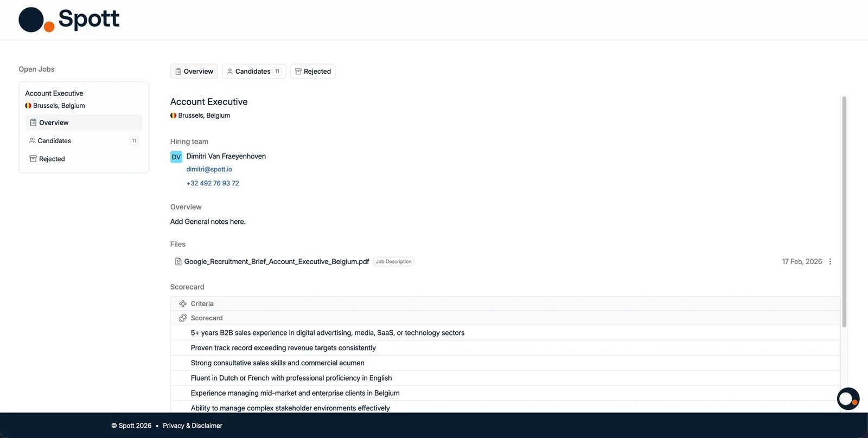The height and width of the screenshot is (438, 868).
Task: Click the file date 17 Feb, 2026
Action: 802,261
